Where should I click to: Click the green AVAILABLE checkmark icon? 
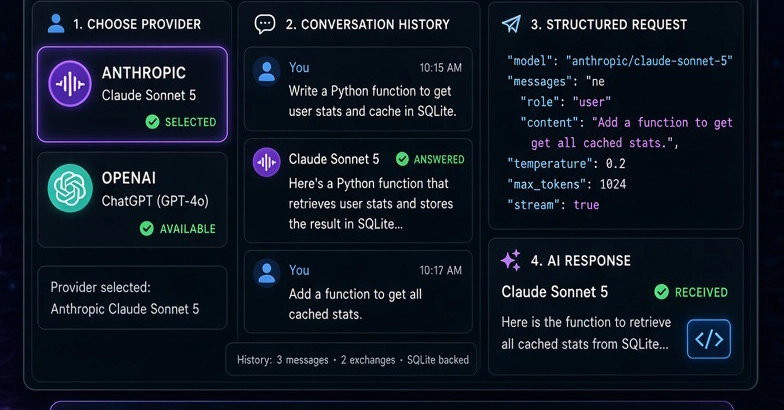146,228
